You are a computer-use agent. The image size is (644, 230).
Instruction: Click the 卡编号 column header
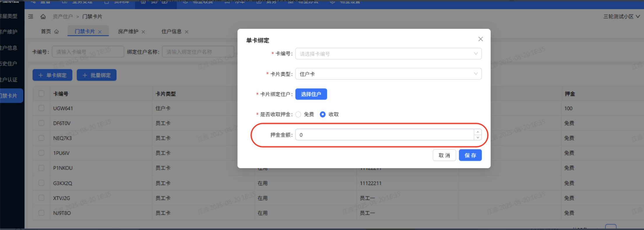[x=61, y=94]
